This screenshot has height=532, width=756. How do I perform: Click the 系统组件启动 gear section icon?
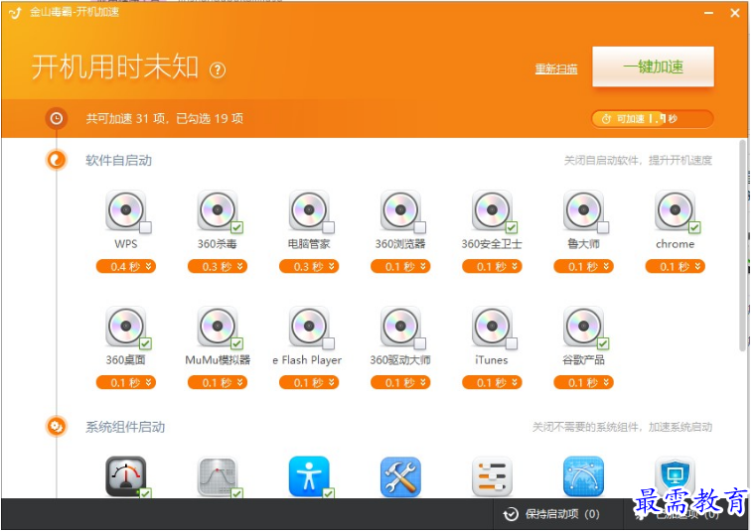[x=57, y=427]
